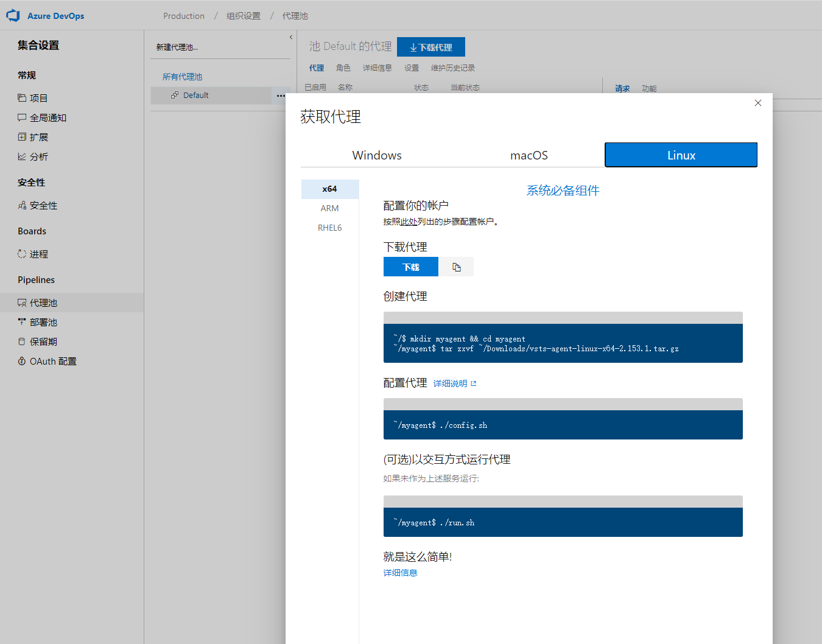822x644 pixels.
Task: Open the 请求 tab on right pane
Action: point(622,89)
